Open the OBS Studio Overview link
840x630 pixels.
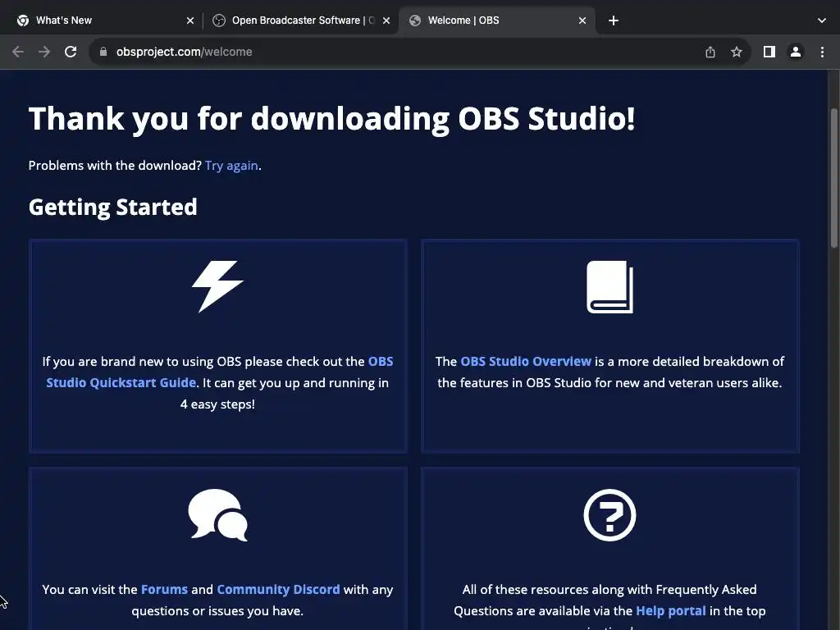(x=526, y=362)
